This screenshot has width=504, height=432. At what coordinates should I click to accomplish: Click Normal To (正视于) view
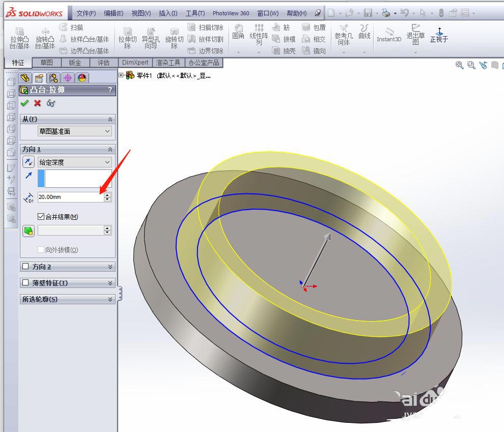(439, 35)
